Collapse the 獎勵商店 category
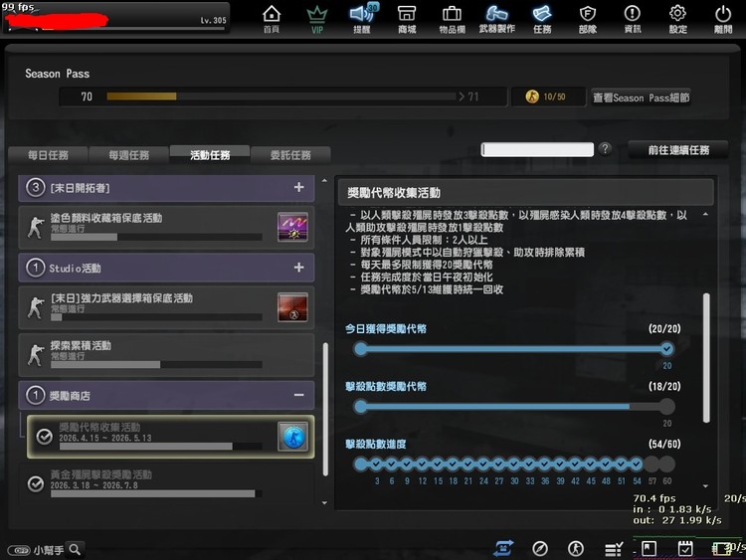 point(298,395)
